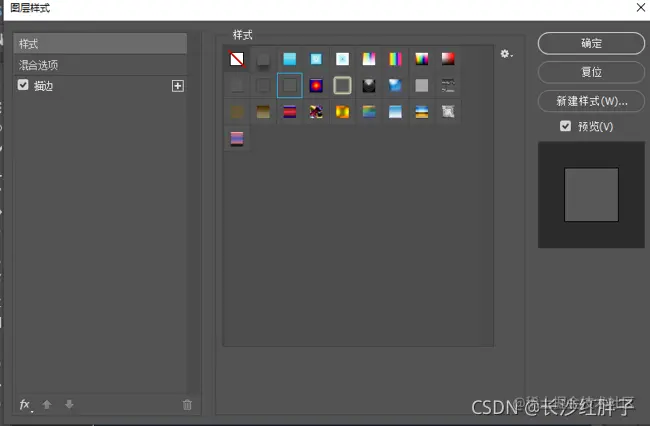Apply the glossy black button style swatch
The height and width of the screenshot is (426, 650).
pyautogui.click(x=369, y=85)
